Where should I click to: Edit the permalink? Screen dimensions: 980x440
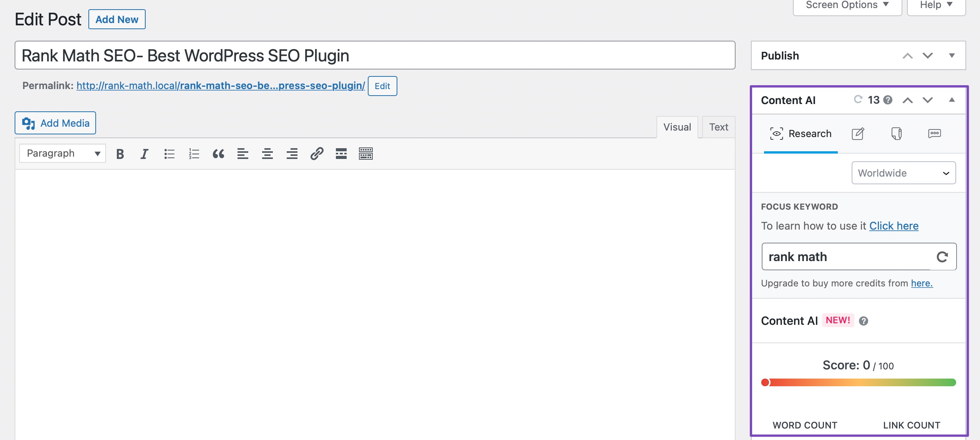pos(382,86)
